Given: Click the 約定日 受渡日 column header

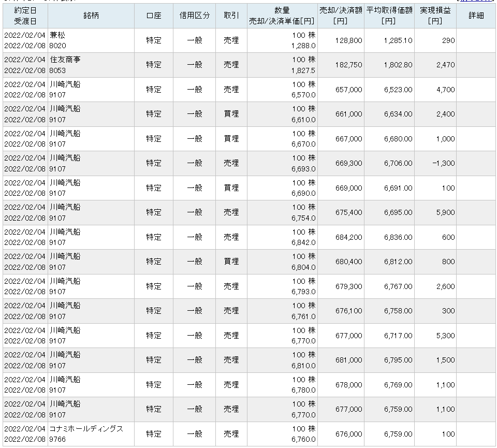Looking at the screenshot, I should [25, 16].
